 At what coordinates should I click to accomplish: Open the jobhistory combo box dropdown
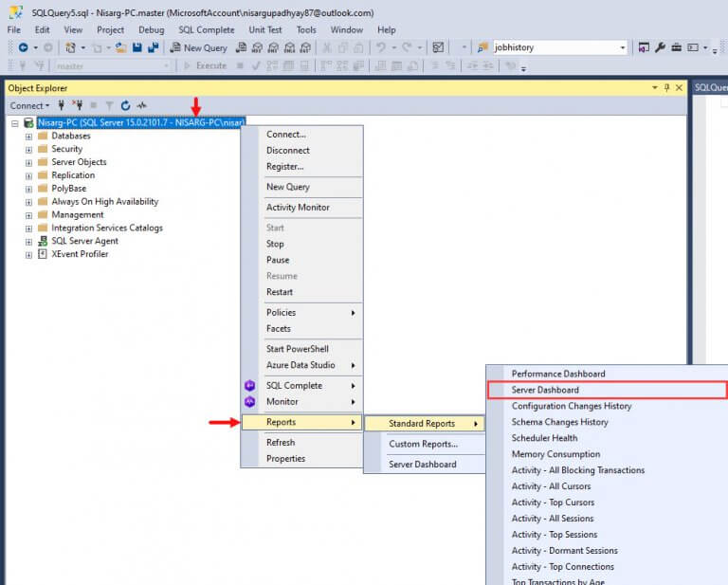pyautogui.click(x=622, y=47)
